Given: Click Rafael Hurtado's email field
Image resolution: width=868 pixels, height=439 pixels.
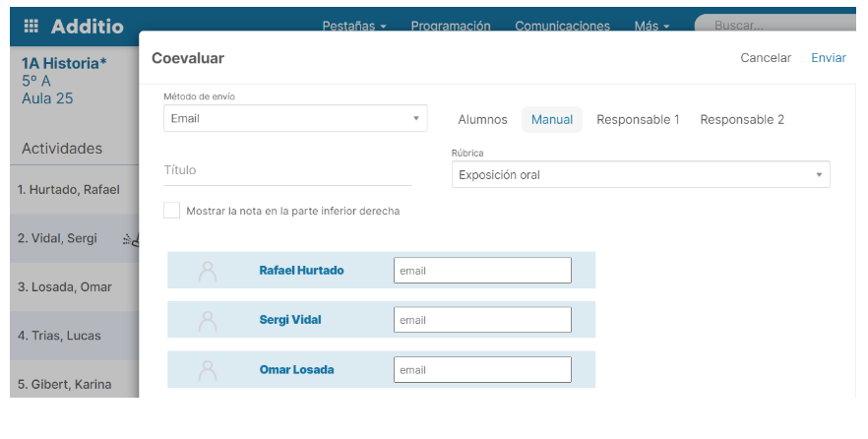Looking at the screenshot, I should pyautogui.click(x=482, y=271).
